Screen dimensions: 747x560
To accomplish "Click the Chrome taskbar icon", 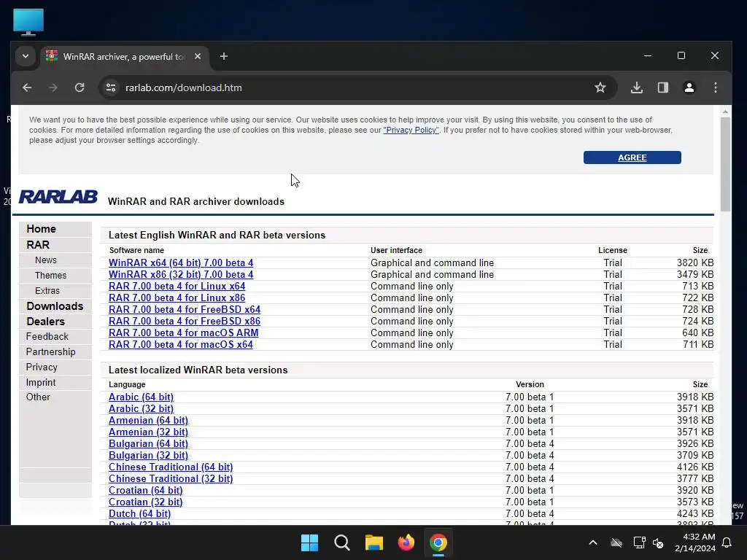I will coord(438,542).
